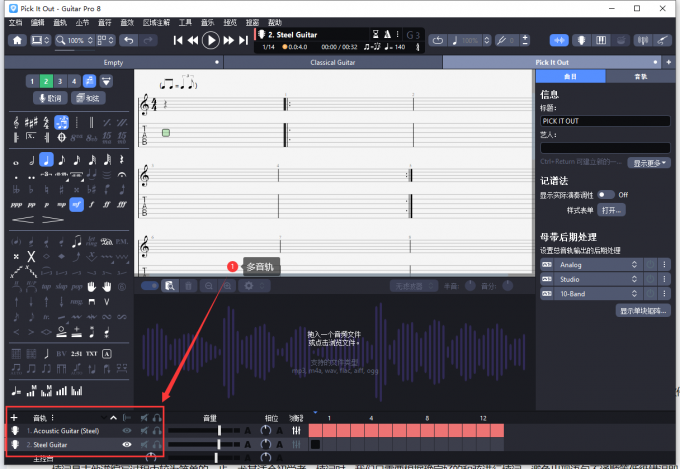Click the Home icon in the toolbar
The width and height of the screenshot is (680, 469).
click(17, 40)
